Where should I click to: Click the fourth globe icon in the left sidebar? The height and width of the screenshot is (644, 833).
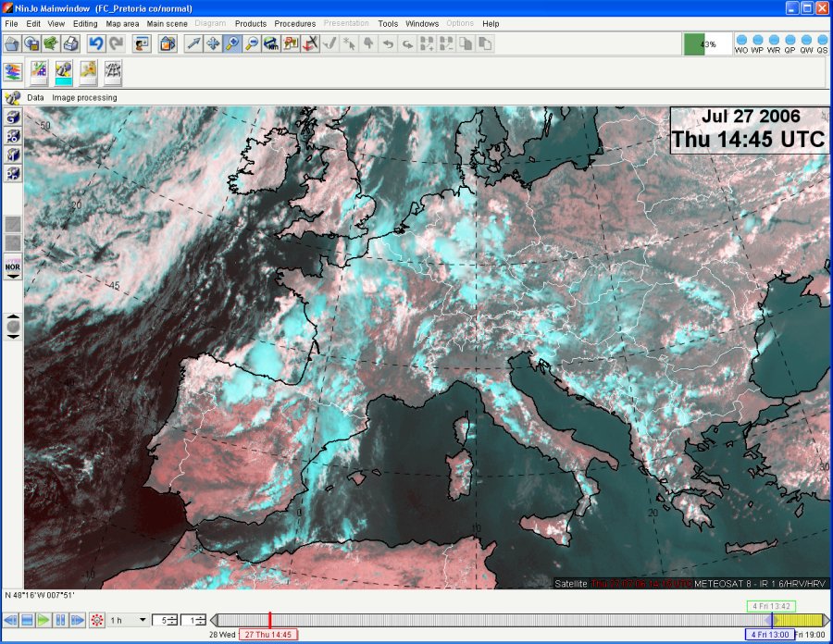pos(13,173)
